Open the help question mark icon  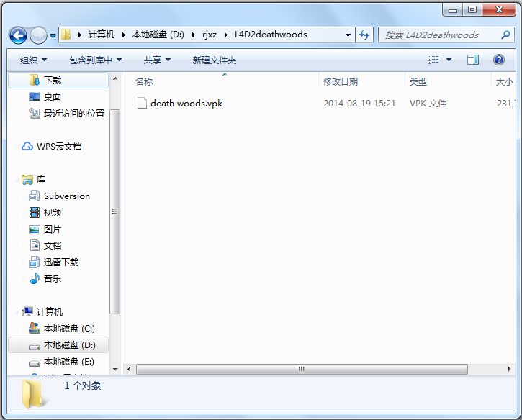[x=498, y=60]
